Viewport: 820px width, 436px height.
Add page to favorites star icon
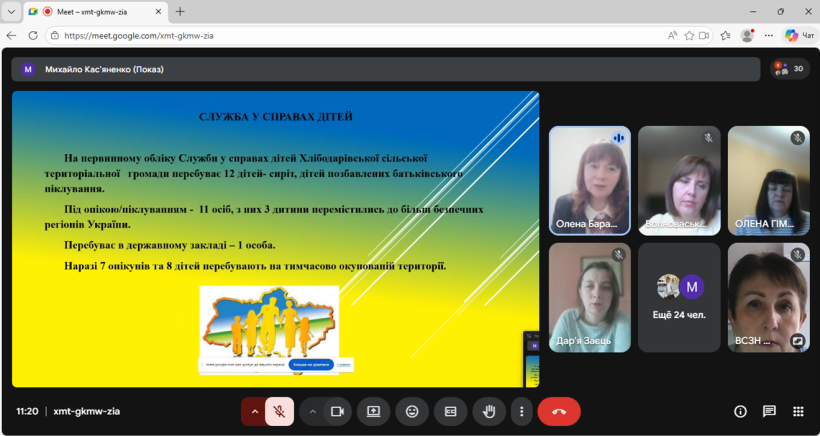689,36
